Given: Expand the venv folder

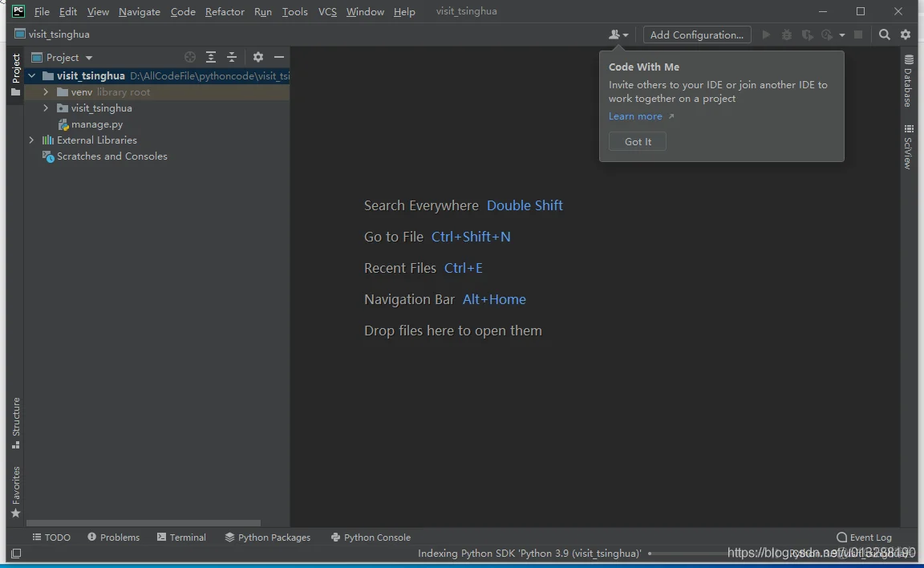Looking at the screenshot, I should pyautogui.click(x=46, y=92).
